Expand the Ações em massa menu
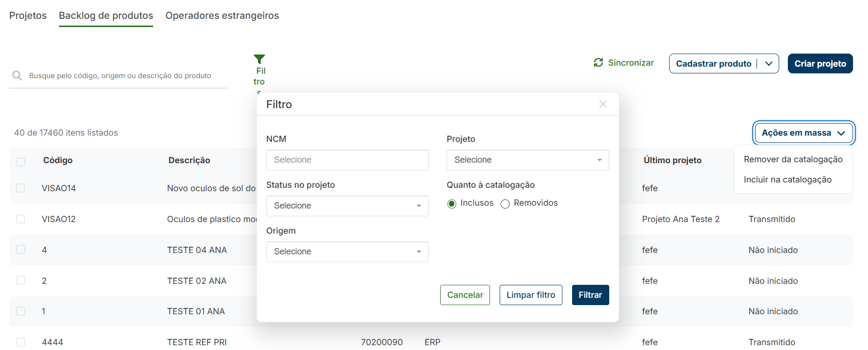 click(804, 133)
